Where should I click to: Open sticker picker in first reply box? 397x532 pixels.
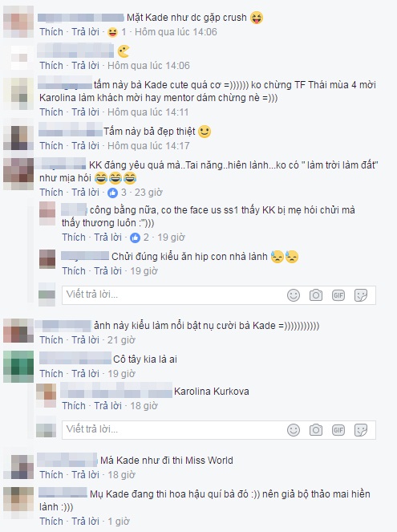pyautogui.click(x=360, y=294)
